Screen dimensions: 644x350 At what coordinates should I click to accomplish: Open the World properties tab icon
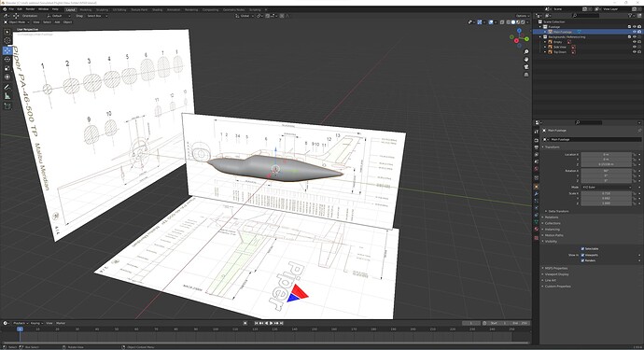tap(536, 168)
